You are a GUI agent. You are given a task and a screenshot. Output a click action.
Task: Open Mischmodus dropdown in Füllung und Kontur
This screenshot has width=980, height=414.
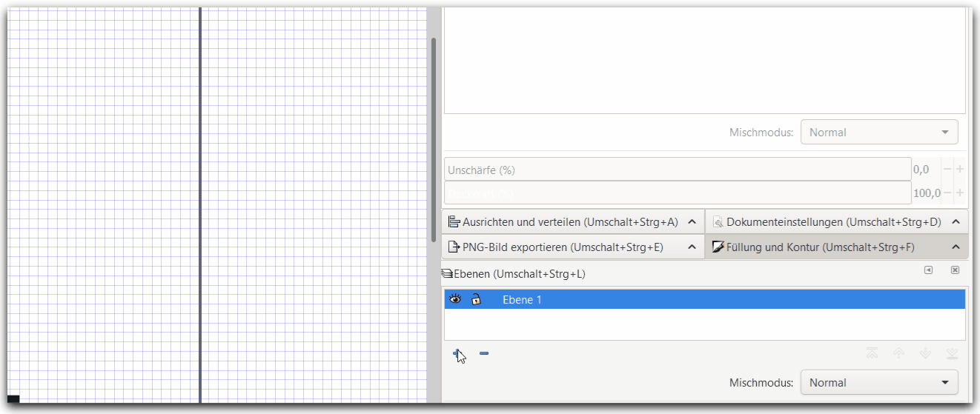(x=879, y=133)
